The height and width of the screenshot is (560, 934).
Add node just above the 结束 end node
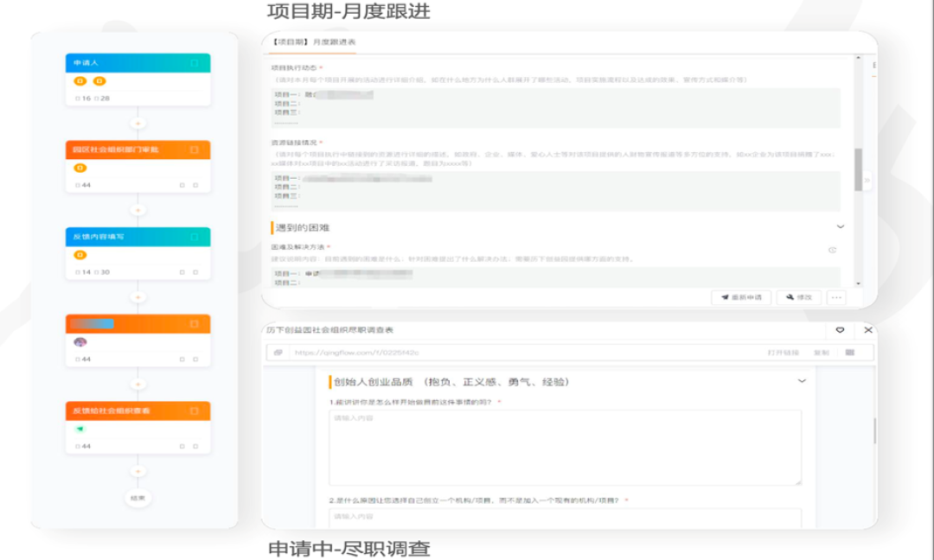click(x=138, y=471)
